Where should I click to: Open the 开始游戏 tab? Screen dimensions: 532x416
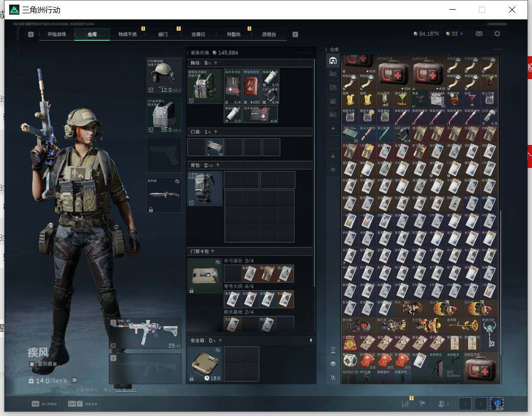tap(57, 34)
